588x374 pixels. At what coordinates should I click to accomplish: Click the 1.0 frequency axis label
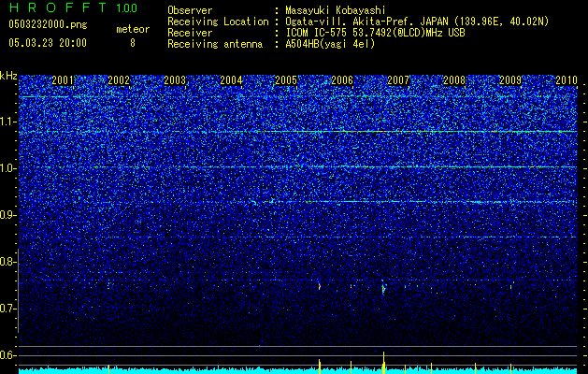click(x=8, y=168)
